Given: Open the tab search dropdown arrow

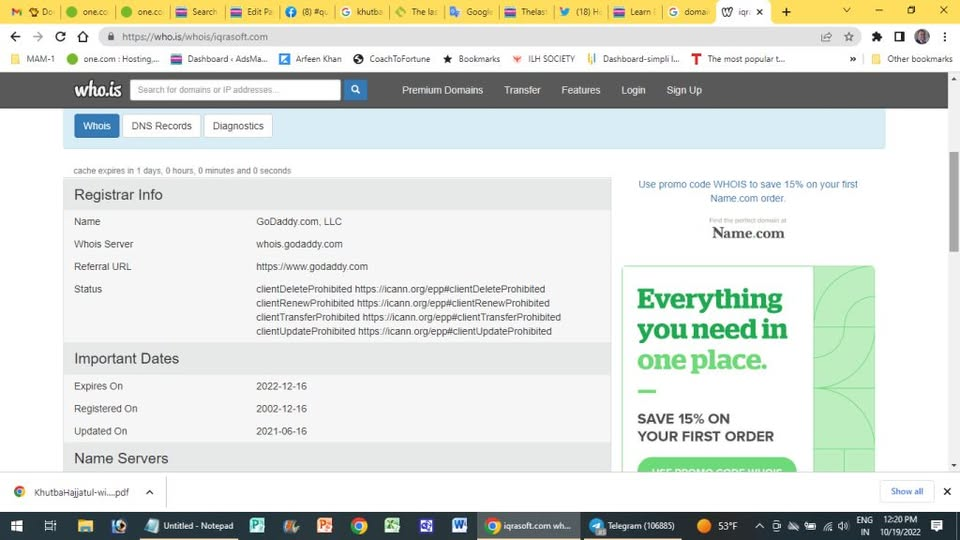Looking at the screenshot, I should coord(847,11).
